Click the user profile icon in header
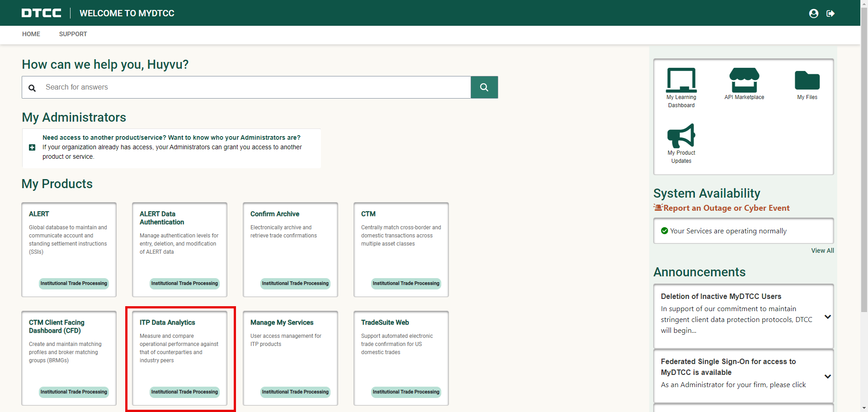 coord(813,14)
